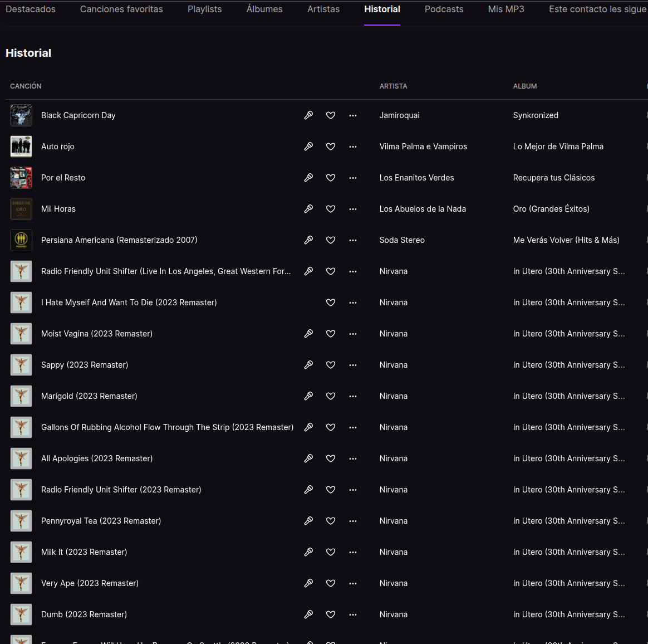648x644 pixels.
Task: Open options for I Hate Myself And Want To Die
Action: coord(352,303)
